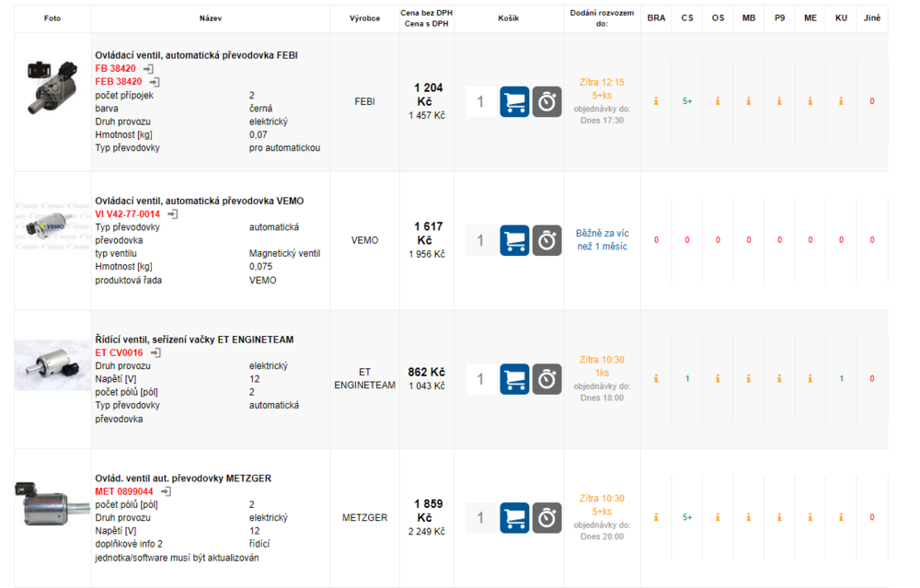Click price with VAT 2 249 Kč
The width and height of the screenshot is (920, 588).
(427, 532)
